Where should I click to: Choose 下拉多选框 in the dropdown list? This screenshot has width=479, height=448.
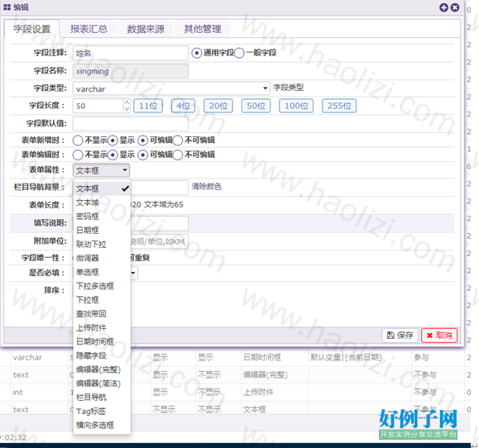coord(102,286)
